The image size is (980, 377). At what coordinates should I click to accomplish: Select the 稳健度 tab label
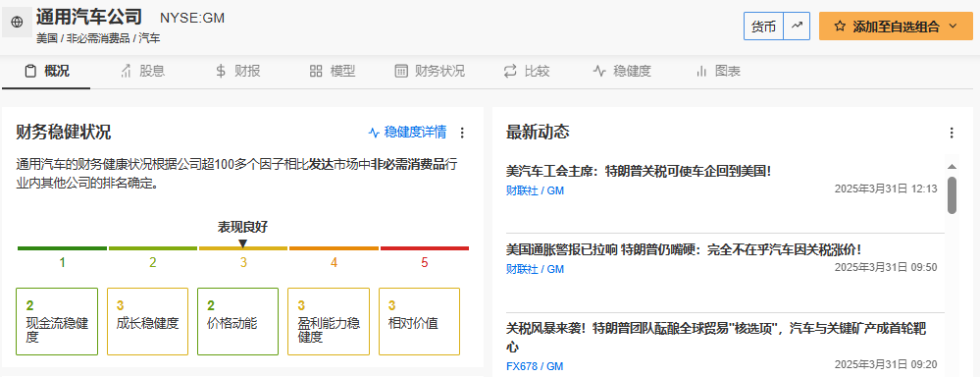pyautogui.click(x=633, y=72)
